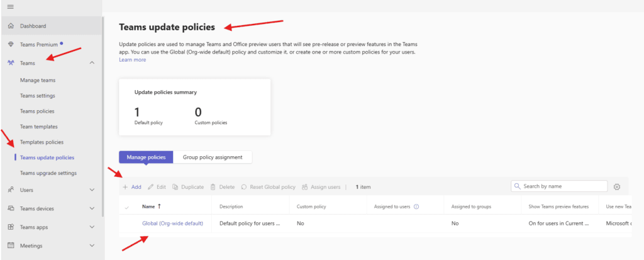644x260 pixels.
Task: Open the Learn more link
Action: [x=132, y=60]
